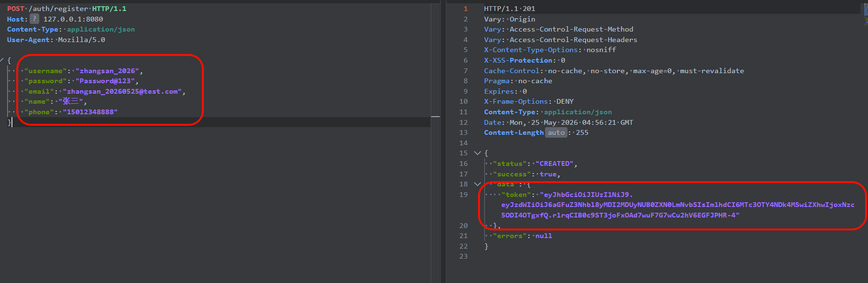Image resolution: width=868 pixels, height=283 pixels.
Task: Click the POST method in the request line
Action: tap(16, 9)
